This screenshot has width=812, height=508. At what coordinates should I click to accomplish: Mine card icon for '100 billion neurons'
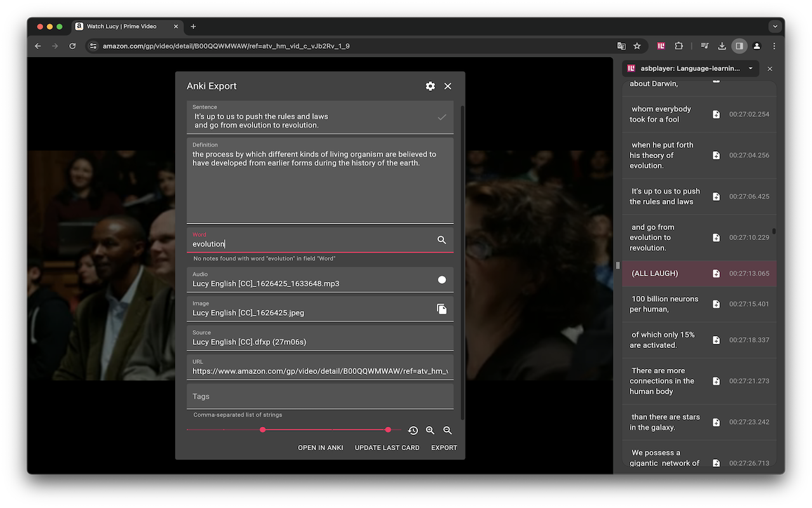[x=716, y=304]
